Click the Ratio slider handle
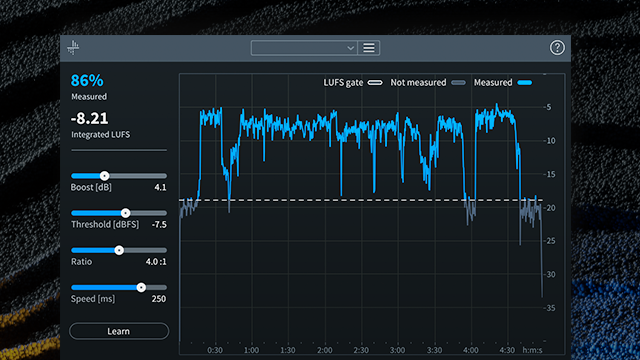The image size is (640, 360). click(119, 250)
